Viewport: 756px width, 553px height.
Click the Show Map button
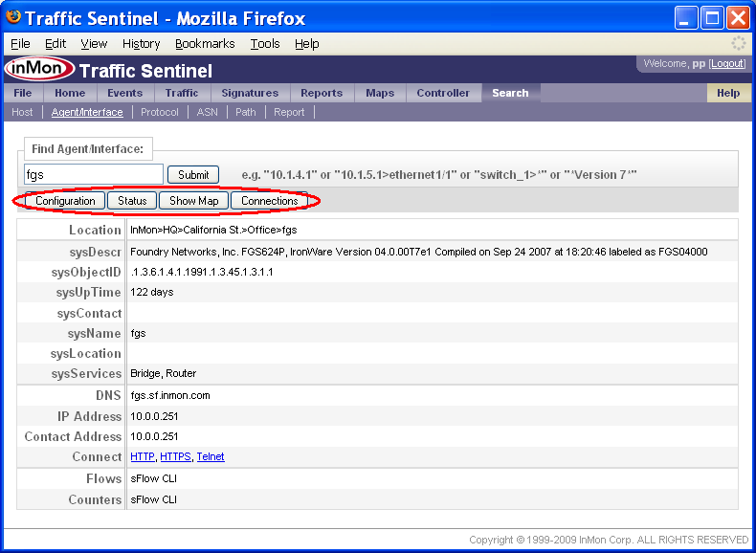[194, 201]
